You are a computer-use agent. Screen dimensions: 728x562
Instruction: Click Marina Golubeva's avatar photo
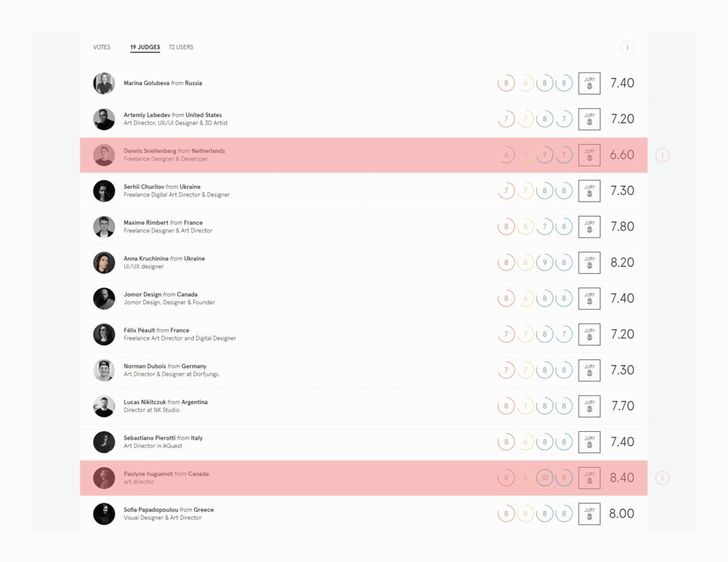point(104,83)
